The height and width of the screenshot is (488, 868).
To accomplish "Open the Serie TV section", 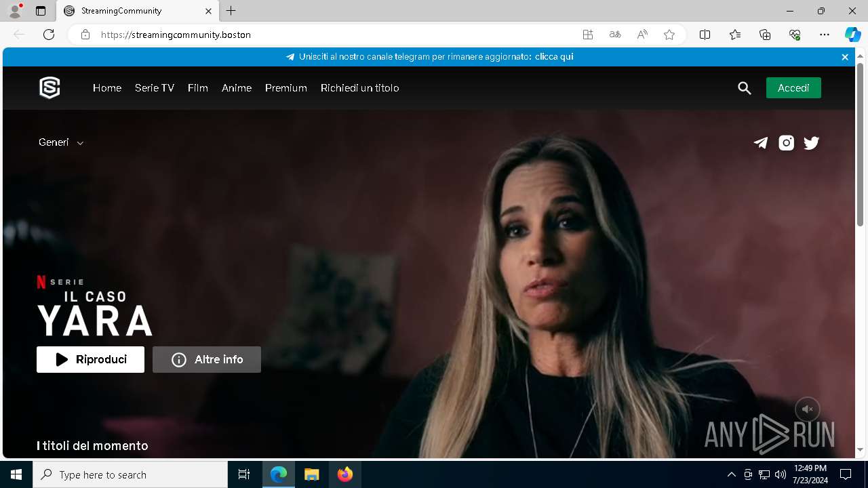I will pyautogui.click(x=155, y=88).
